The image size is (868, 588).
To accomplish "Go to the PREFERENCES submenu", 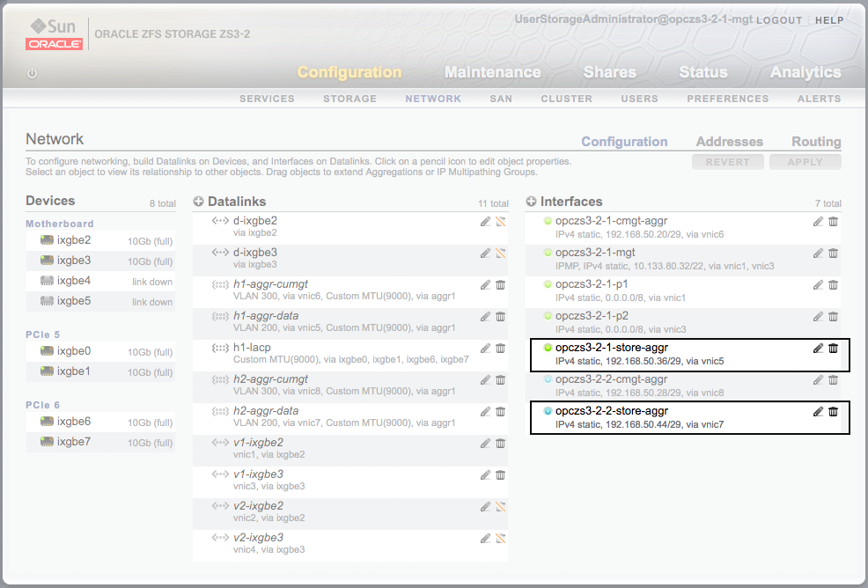I will tap(728, 99).
